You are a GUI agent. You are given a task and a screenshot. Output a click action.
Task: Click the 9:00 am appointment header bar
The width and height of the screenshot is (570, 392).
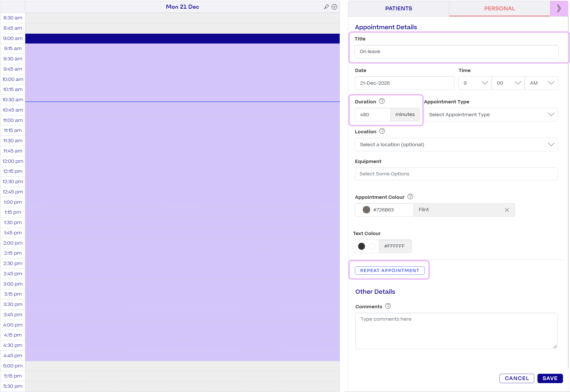(182, 39)
